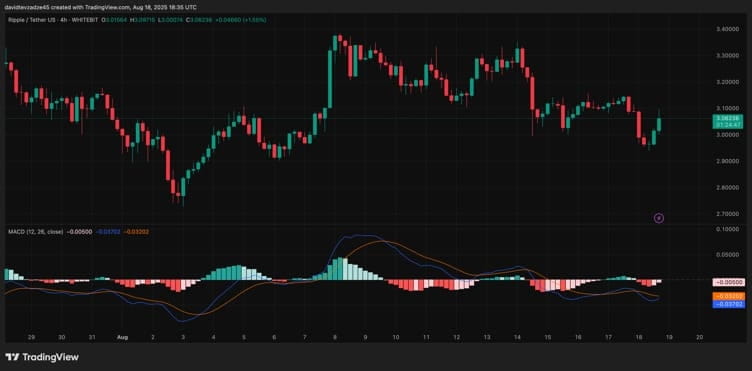Click the 20 date label on the time axis

click(699, 337)
